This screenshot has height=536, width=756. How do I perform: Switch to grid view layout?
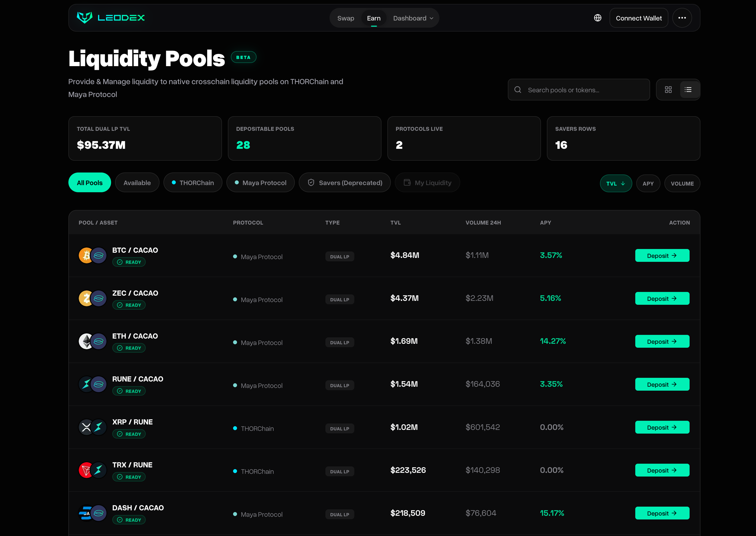(668, 90)
